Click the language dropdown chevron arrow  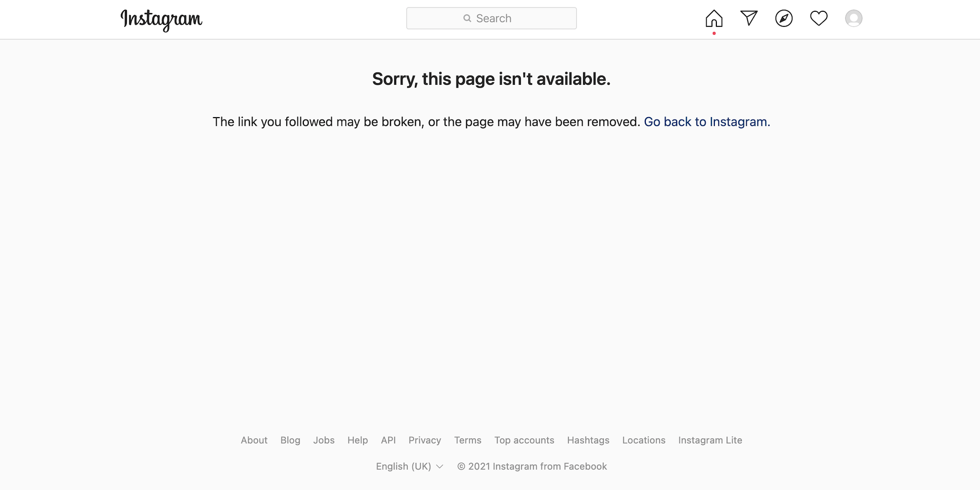pyautogui.click(x=440, y=466)
